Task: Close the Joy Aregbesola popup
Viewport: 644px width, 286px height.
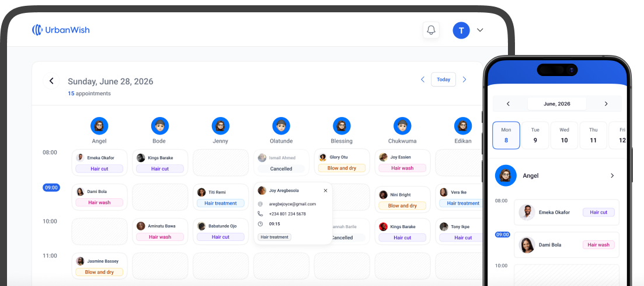Action: coord(325,191)
